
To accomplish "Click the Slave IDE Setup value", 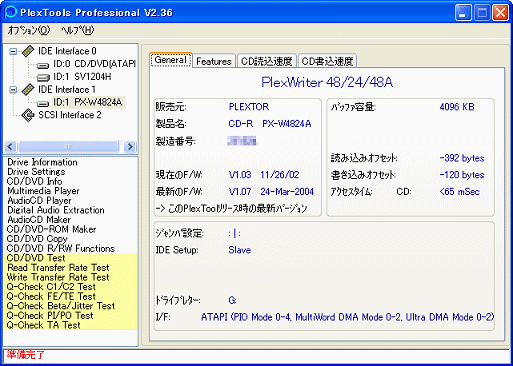I will (x=239, y=250).
